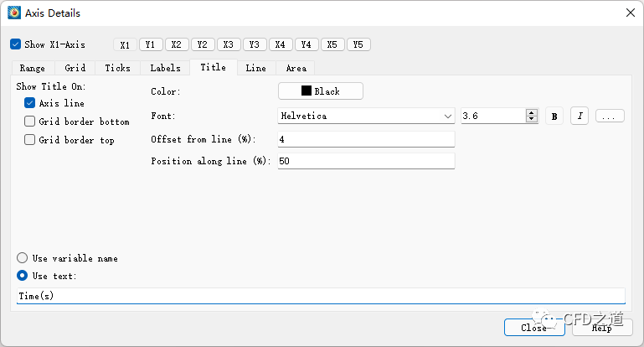Open the Ticks tab

pos(117,68)
